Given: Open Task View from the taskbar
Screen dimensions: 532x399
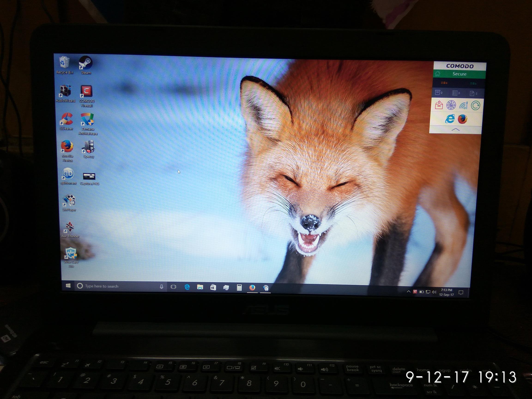Looking at the screenshot, I should point(173,287).
